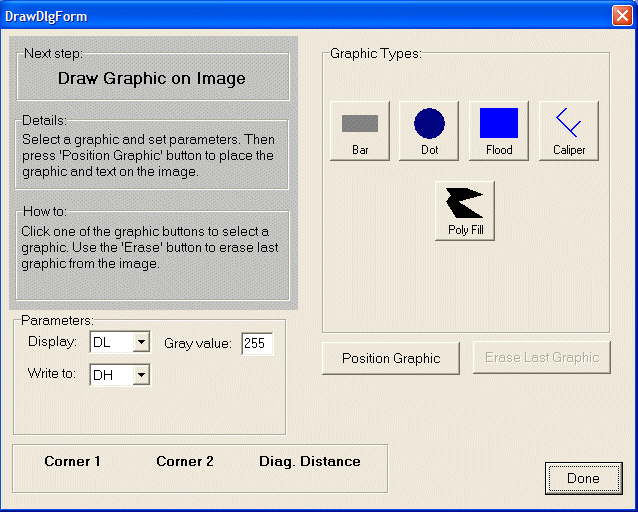
Task: Click the Corner 1 label
Action: click(x=72, y=462)
